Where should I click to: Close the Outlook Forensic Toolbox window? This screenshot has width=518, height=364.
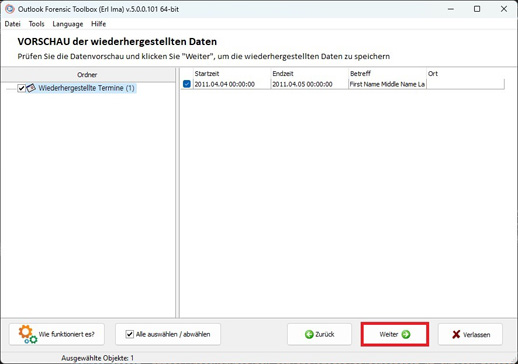[504, 9]
